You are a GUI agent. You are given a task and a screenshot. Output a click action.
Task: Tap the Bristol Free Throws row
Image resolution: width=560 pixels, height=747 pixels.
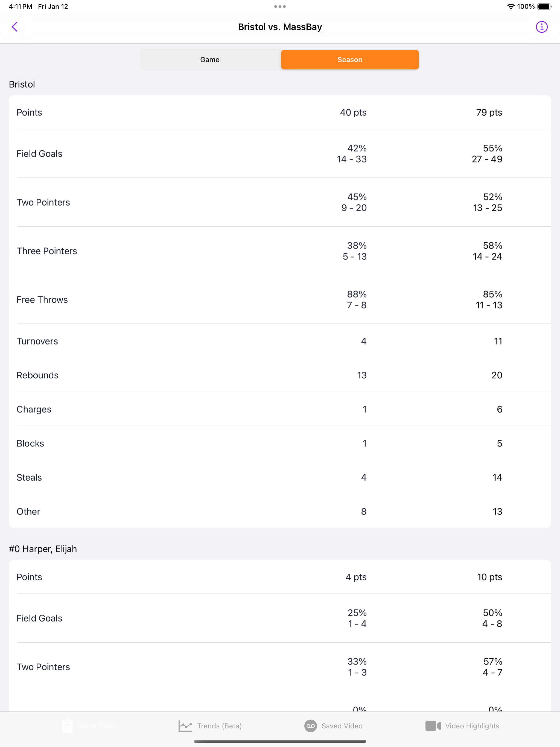(280, 300)
